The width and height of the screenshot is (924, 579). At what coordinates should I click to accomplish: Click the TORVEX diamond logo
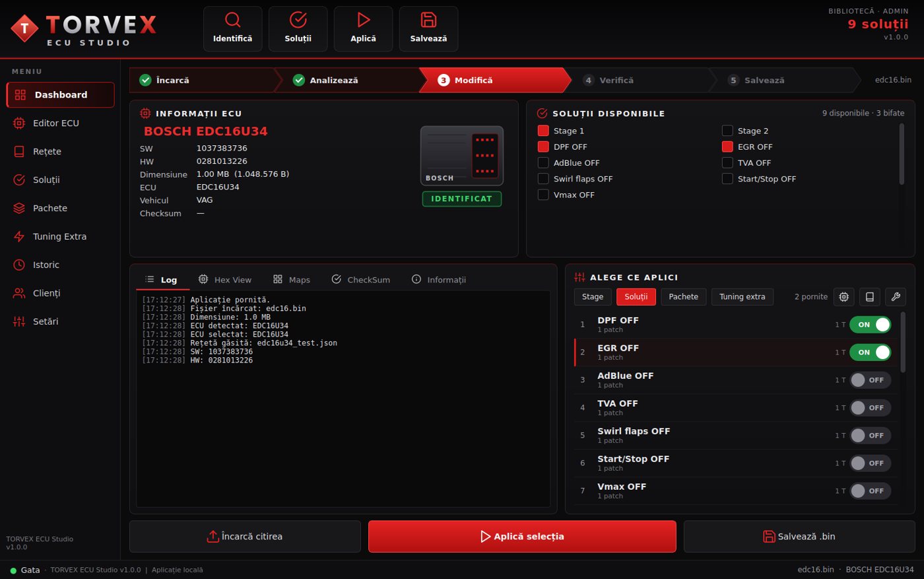point(25,28)
